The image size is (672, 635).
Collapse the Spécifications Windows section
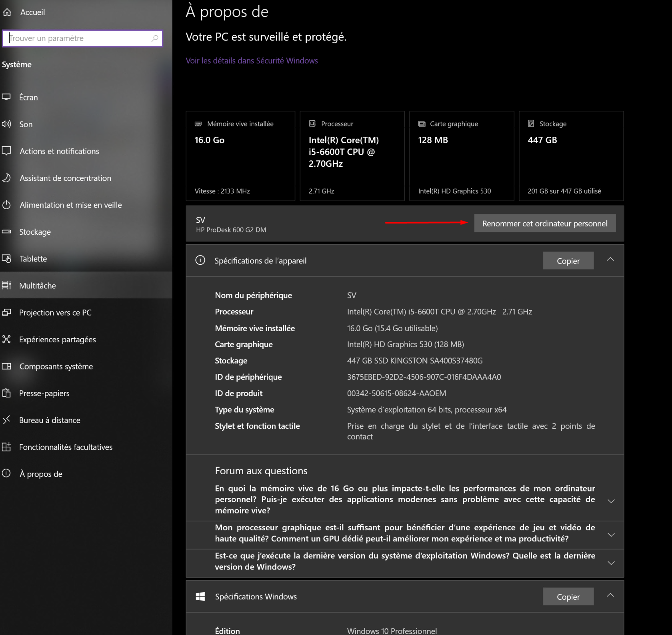click(x=610, y=595)
